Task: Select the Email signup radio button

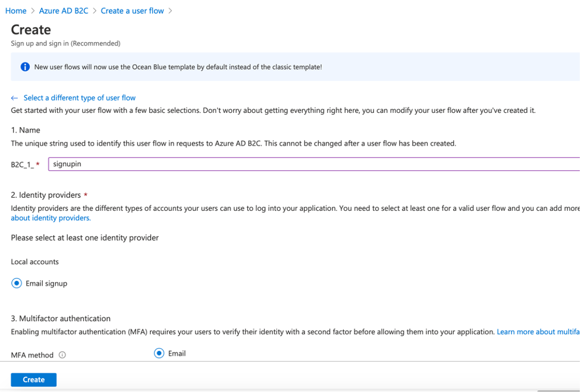Action: click(x=17, y=283)
